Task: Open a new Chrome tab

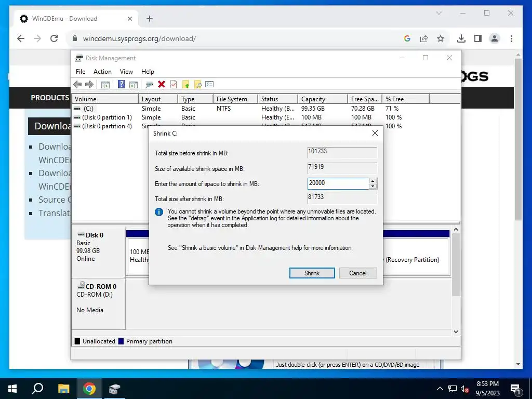Action: pos(150,19)
